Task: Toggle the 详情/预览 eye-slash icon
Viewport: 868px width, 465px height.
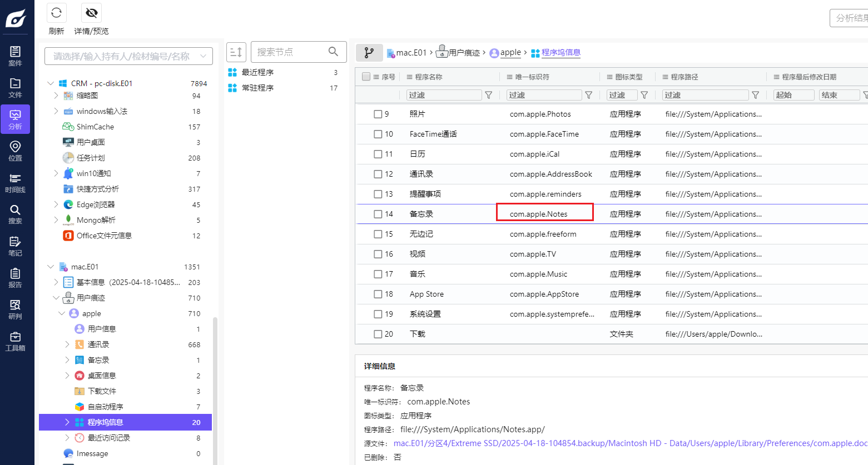Action: click(92, 13)
